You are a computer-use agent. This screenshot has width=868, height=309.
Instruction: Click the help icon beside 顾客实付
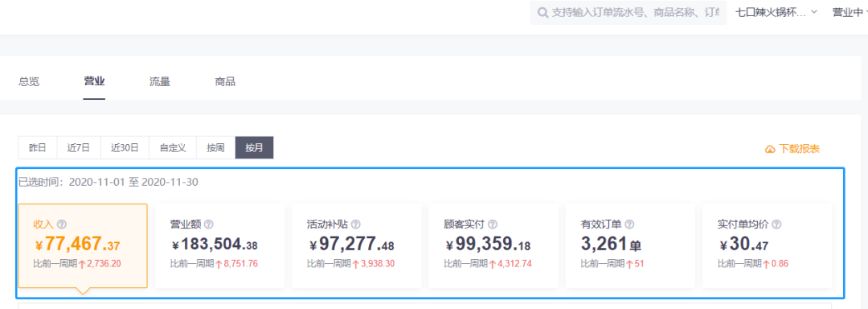(x=493, y=225)
